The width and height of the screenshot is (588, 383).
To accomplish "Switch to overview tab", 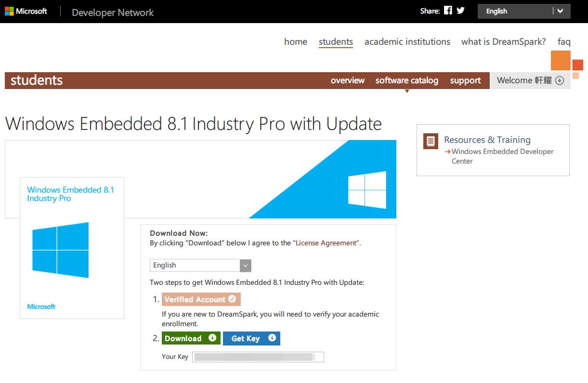I will 348,80.
